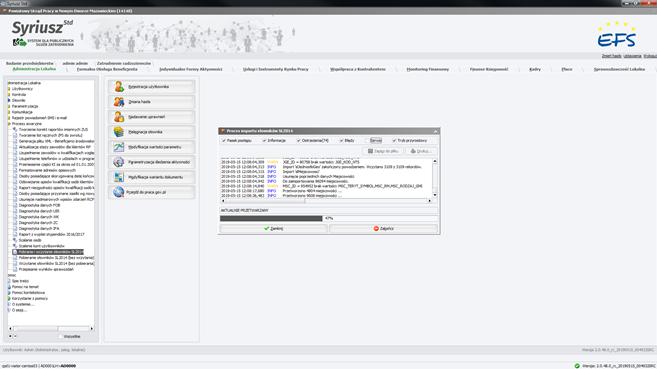Image resolution: width=657 pixels, height=369 pixels.
Task: Click the printer Drukuj icon button
Action: [x=421, y=151]
